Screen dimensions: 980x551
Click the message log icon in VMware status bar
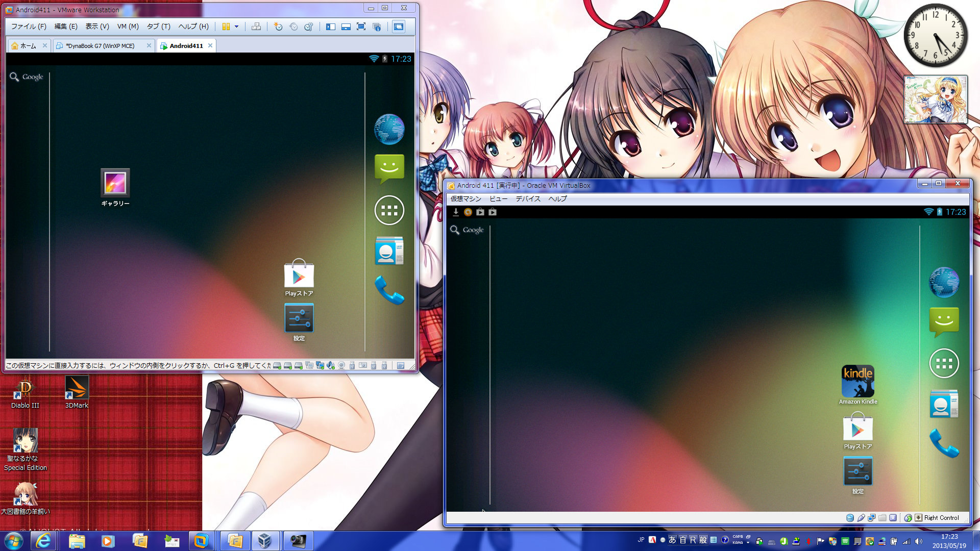click(x=401, y=365)
